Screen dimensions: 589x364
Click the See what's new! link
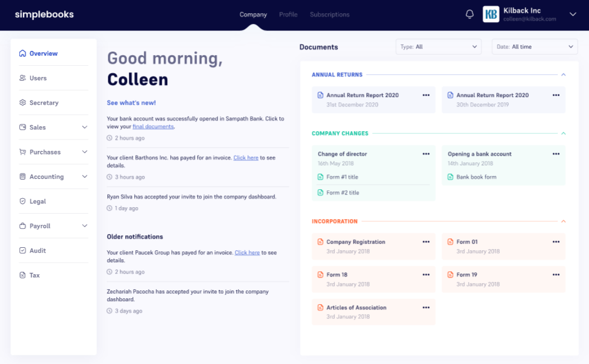131,103
